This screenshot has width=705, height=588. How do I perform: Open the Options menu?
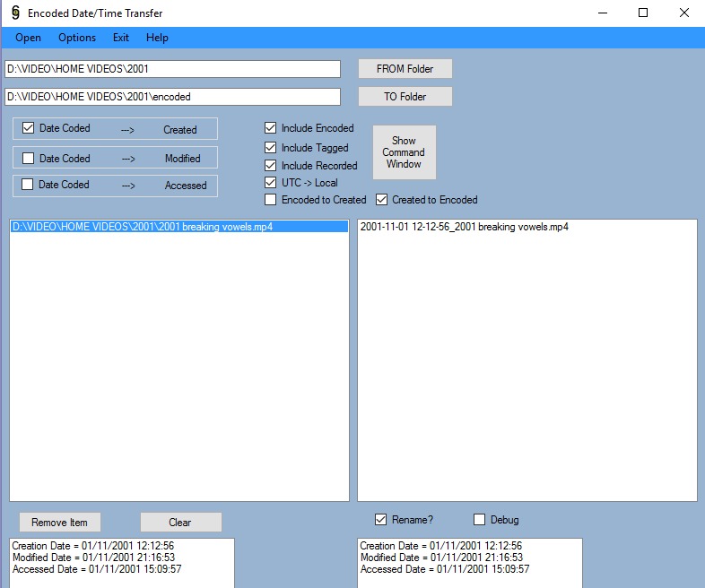click(77, 38)
